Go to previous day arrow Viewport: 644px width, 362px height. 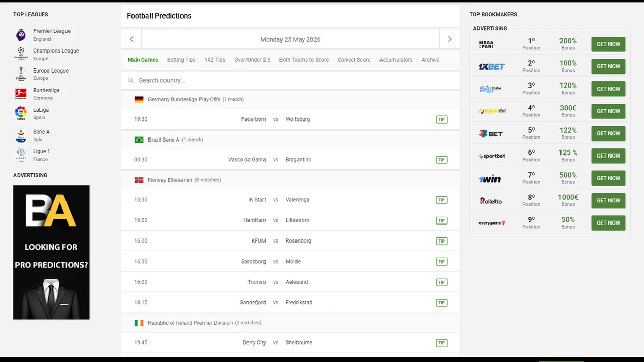131,39
